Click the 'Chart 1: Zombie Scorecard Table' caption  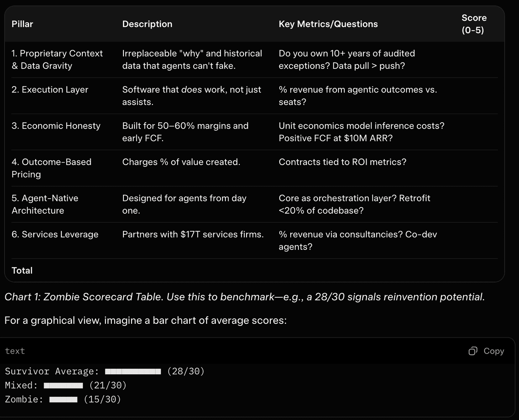[245, 297]
